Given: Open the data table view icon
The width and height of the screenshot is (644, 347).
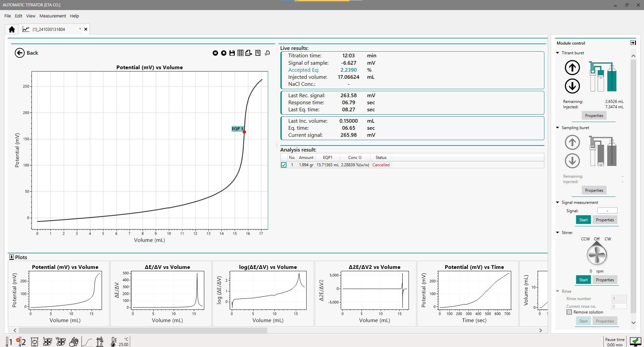Looking at the screenshot, I should (x=240, y=53).
